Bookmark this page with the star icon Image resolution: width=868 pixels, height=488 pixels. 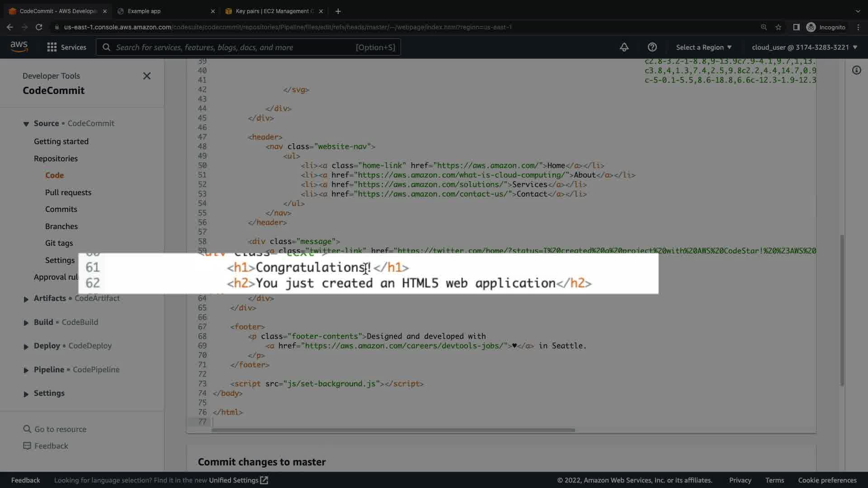[778, 27]
